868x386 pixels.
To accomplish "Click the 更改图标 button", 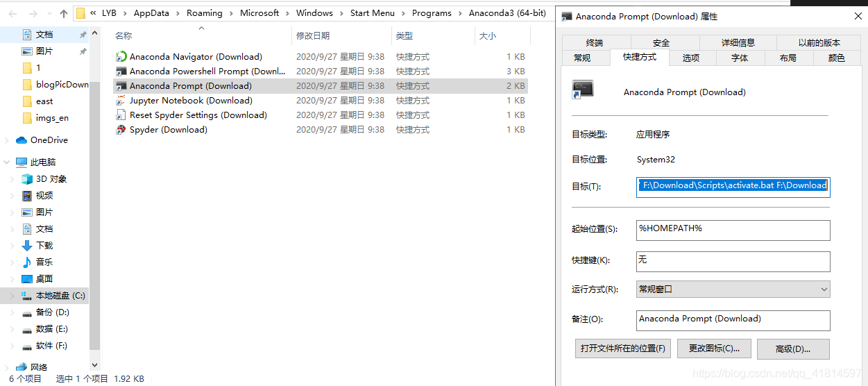I will pyautogui.click(x=715, y=349).
